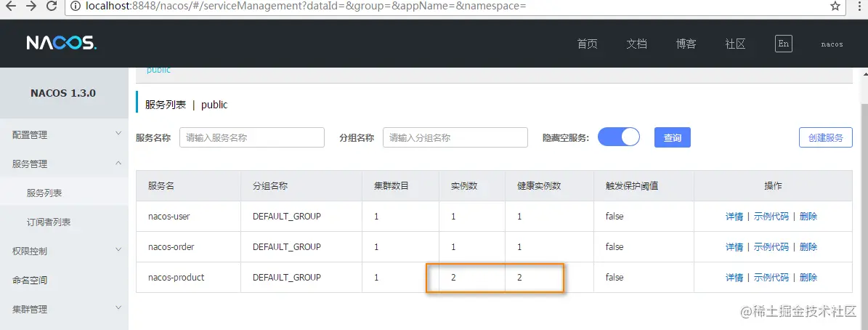Click the 分组名称 column header
Screen dimensions: 868x330
click(x=301, y=186)
